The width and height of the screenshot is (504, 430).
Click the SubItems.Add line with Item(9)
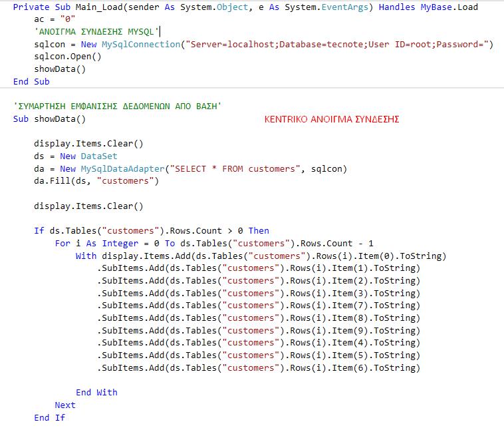click(x=259, y=331)
